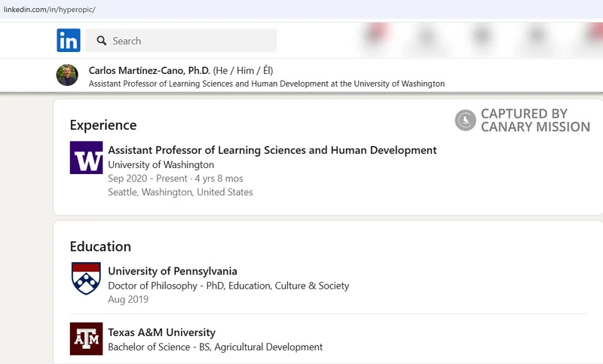Click the Education section heading
The image size is (603, 364).
100,246
